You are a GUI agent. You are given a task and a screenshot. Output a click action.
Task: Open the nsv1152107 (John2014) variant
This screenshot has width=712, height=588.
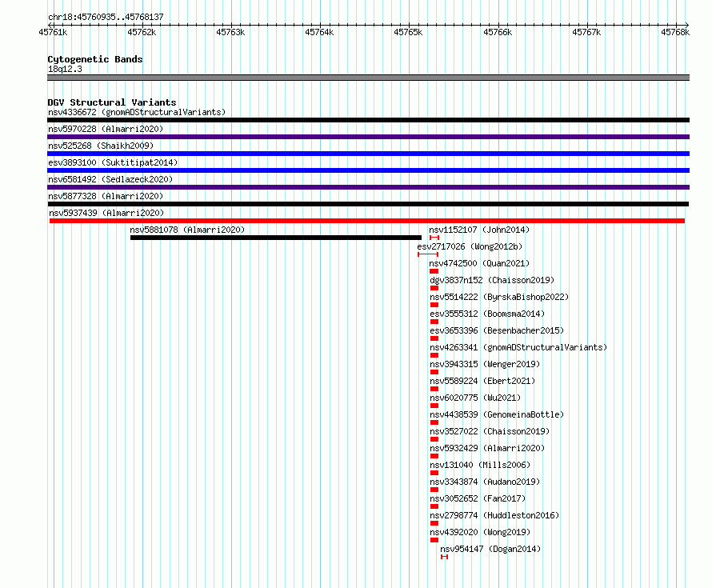(479, 230)
